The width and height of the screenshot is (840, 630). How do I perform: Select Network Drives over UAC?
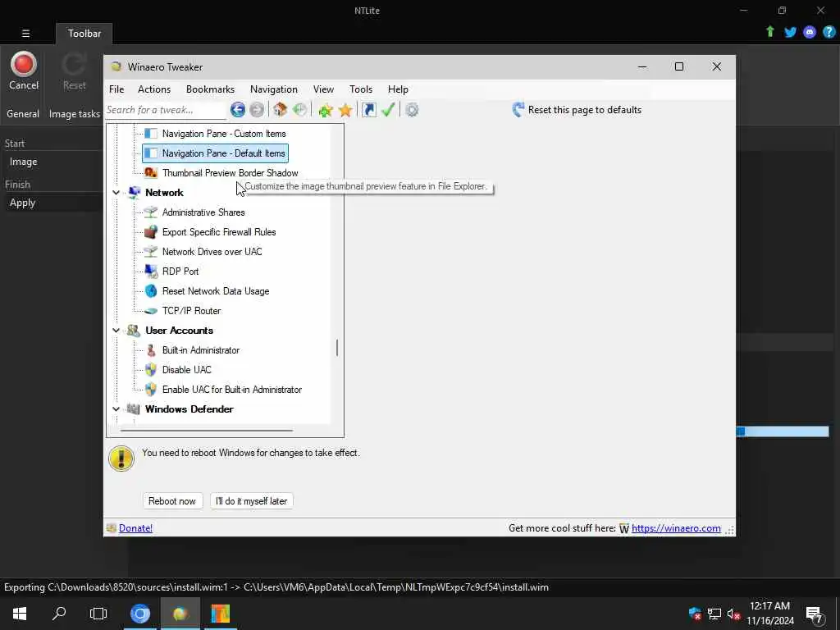[212, 252]
